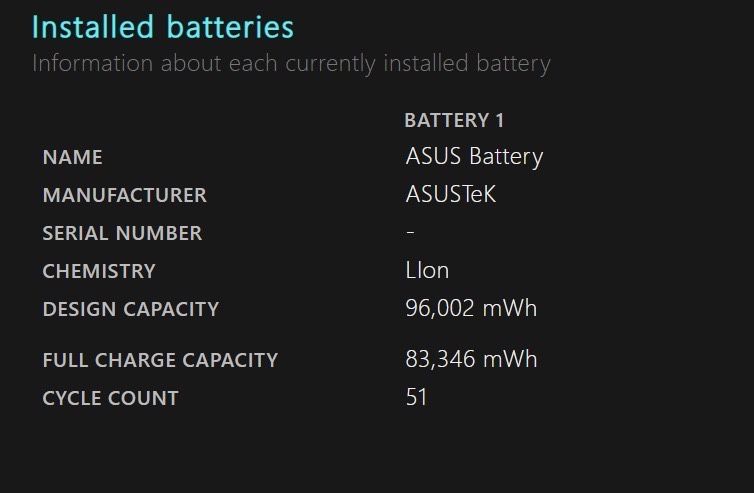Viewport: 754px width, 493px height.
Task: Click the NAME row label
Action: (x=73, y=157)
